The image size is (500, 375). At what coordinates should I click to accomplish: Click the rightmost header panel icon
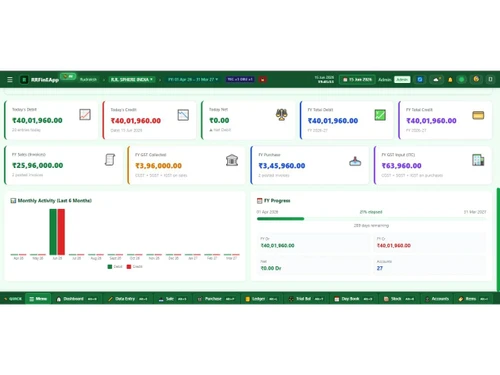[x=490, y=79]
